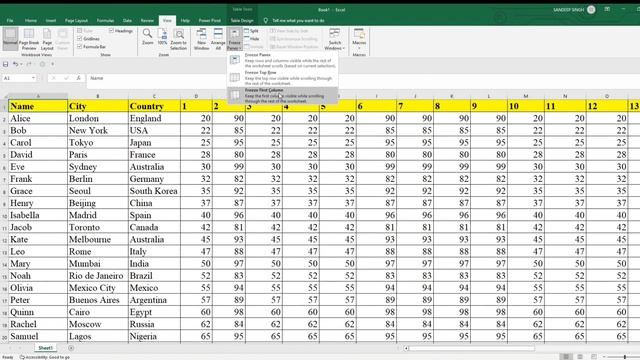
Task: Set zoom to 100% icon
Action: (162, 34)
